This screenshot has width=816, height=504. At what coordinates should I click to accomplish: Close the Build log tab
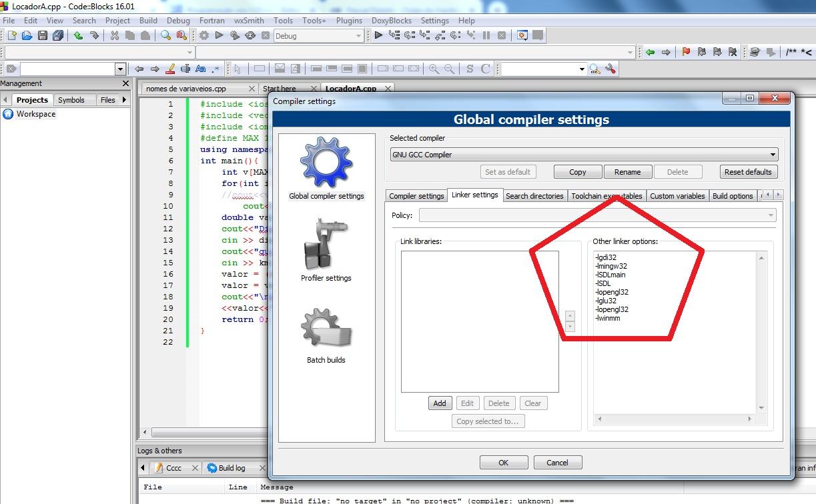262,468
